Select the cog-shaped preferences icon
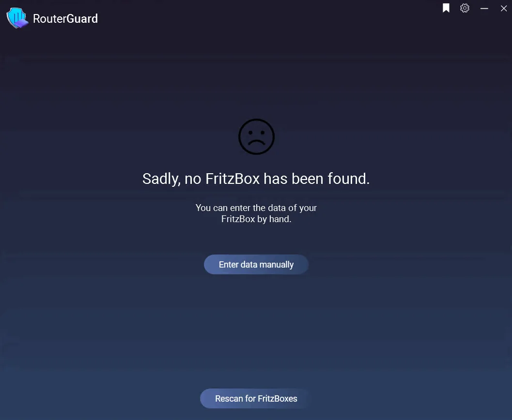The width and height of the screenshot is (512, 420). tap(465, 8)
